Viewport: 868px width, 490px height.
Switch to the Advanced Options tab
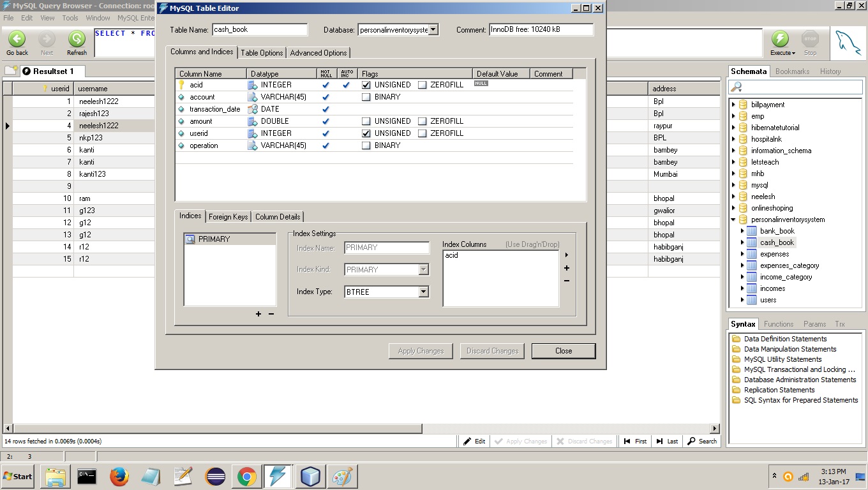pyautogui.click(x=318, y=53)
